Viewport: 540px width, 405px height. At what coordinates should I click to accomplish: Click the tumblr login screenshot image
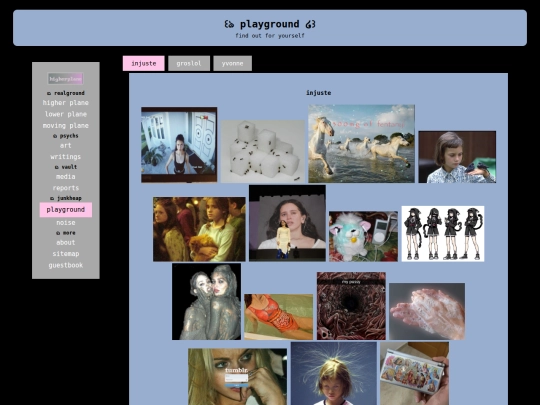click(x=237, y=377)
